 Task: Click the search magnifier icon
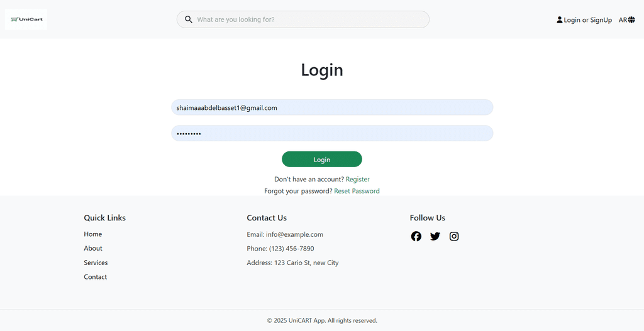click(x=189, y=19)
